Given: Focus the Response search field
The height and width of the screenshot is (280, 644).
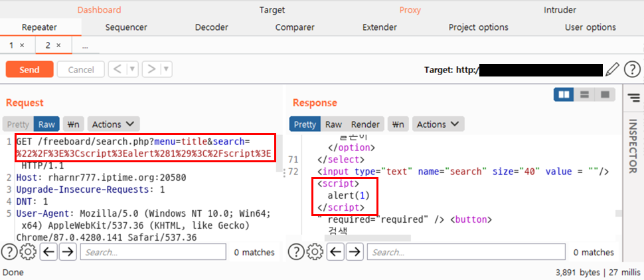Looking at the screenshot, I should pos(466,252).
